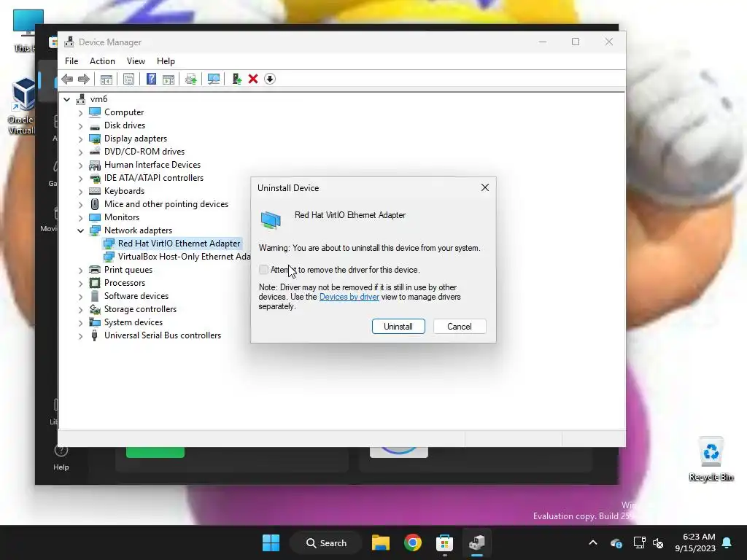747x560 pixels.
Task: Open Properties from the toolbar sheet icon
Action: [128, 79]
